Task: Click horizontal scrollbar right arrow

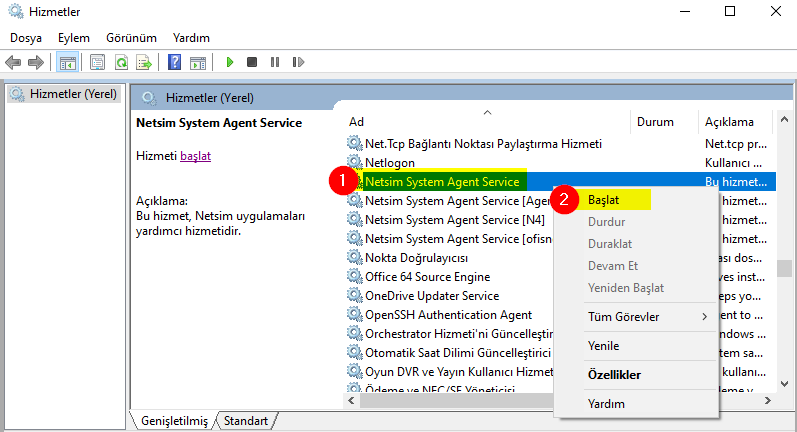Action: (x=768, y=401)
